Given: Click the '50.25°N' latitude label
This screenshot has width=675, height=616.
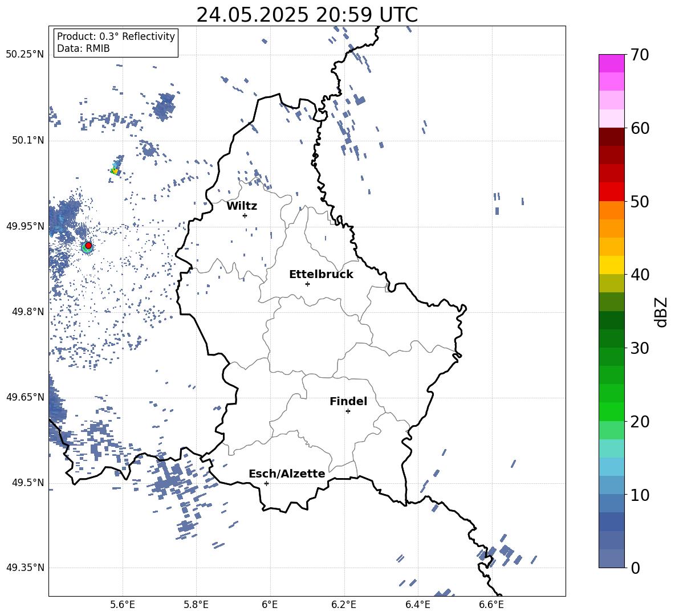Looking at the screenshot, I should tap(25, 55).
